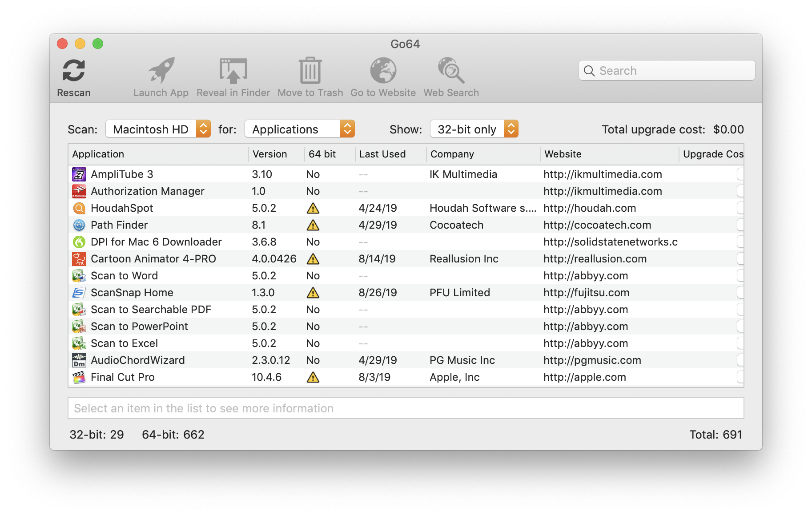Click the item information text box
812x516 pixels.
click(406, 408)
